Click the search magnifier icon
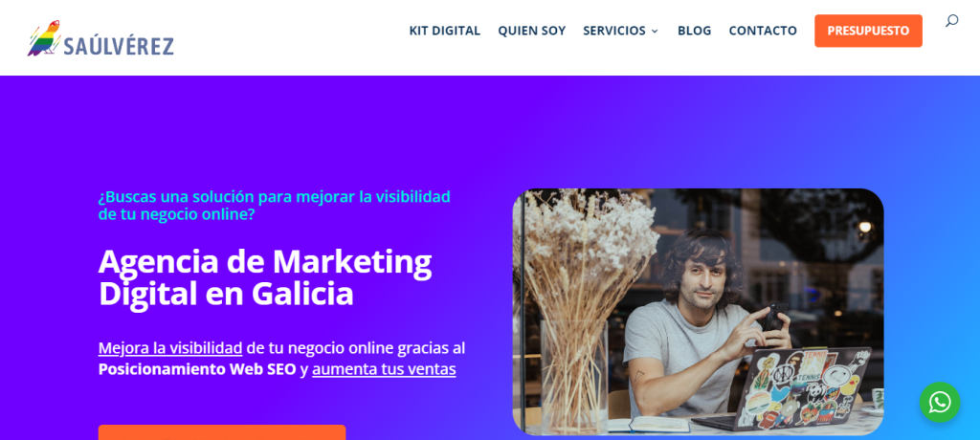 (951, 21)
